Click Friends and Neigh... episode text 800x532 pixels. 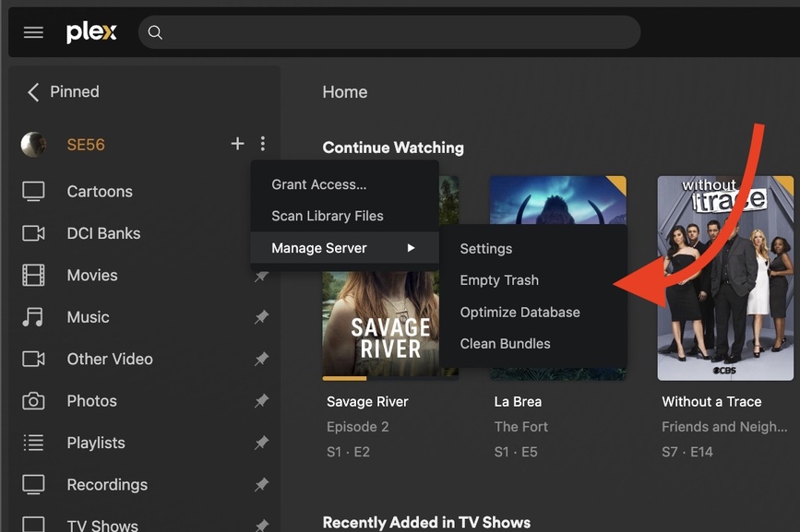[724, 427]
